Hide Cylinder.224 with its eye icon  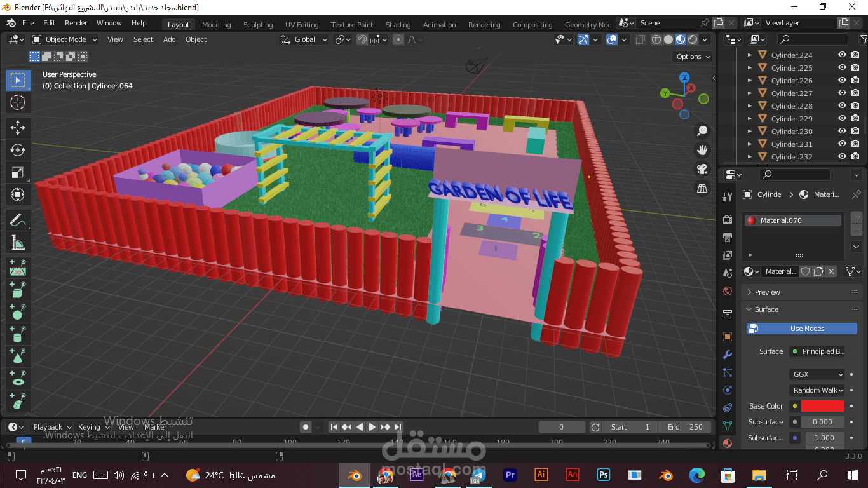(x=842, y=55)
